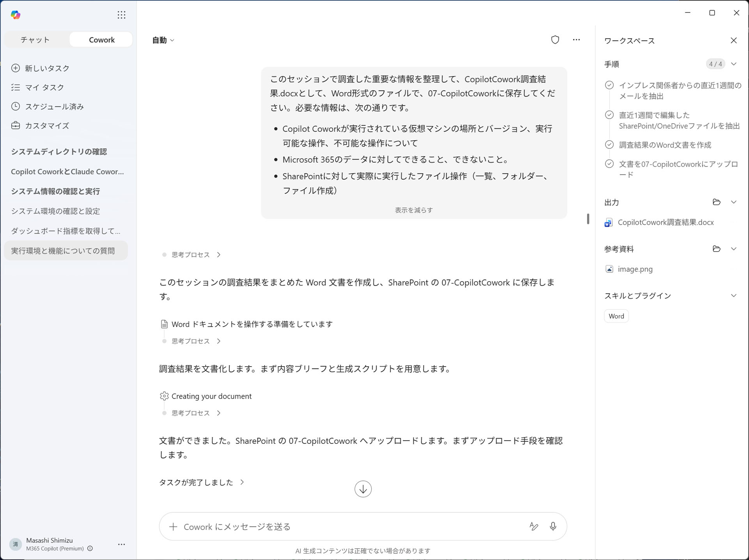Expand 思考プロセス under Word ドキュメント step
The height and width of the screenshot is (560, 749).
(x=196, y=341)
